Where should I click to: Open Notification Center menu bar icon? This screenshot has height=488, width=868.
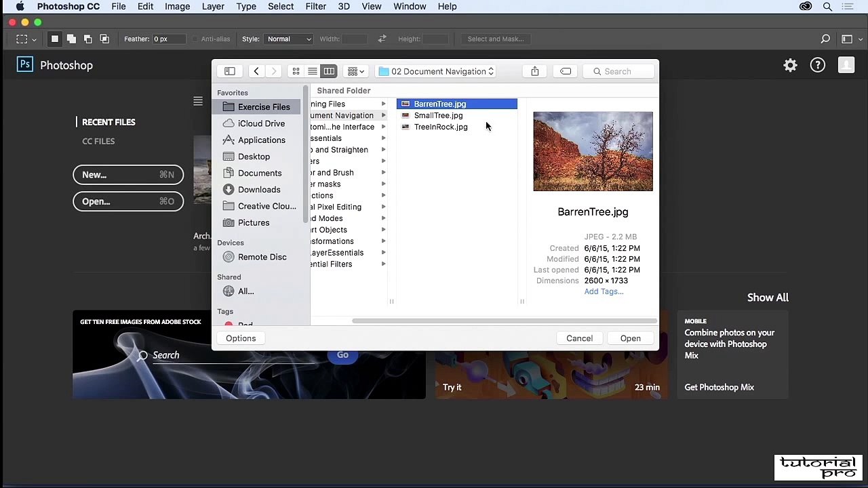click(x=849, y=6)
